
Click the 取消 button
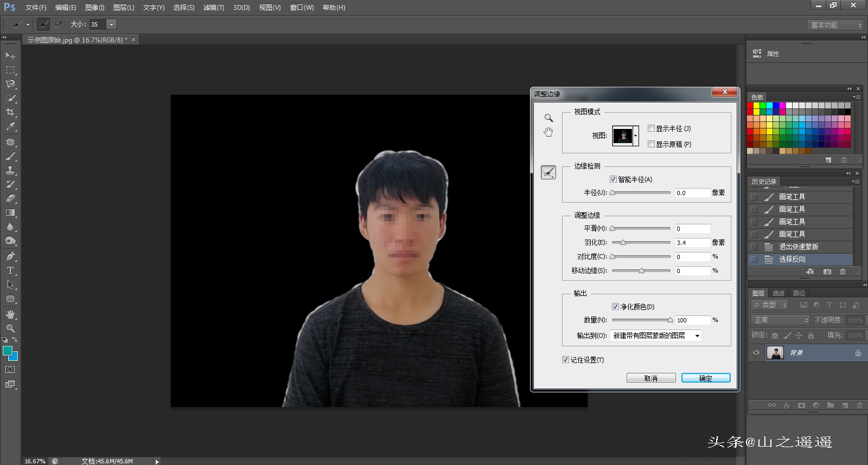coord(650,378)
